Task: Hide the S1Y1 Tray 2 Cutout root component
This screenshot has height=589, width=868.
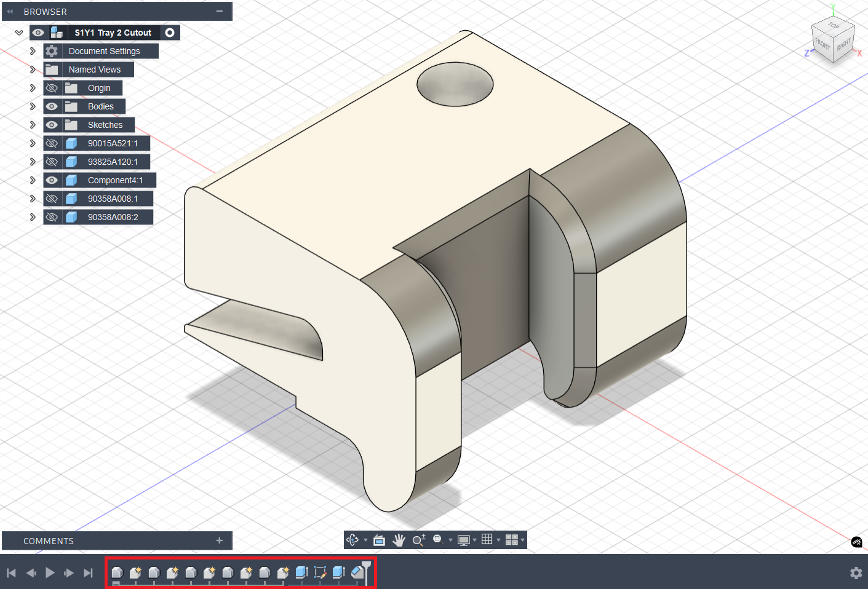Action: [x=38, y=33]
